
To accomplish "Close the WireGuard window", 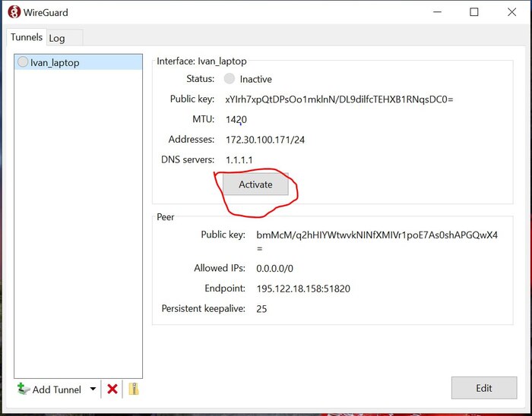I will pyautogui.click(x=511, y=12).
